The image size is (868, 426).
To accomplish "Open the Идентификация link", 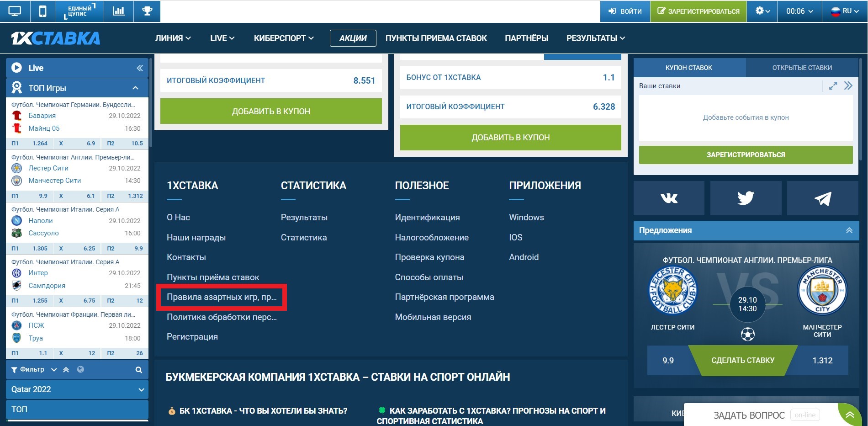I will (x=427, y=218).
